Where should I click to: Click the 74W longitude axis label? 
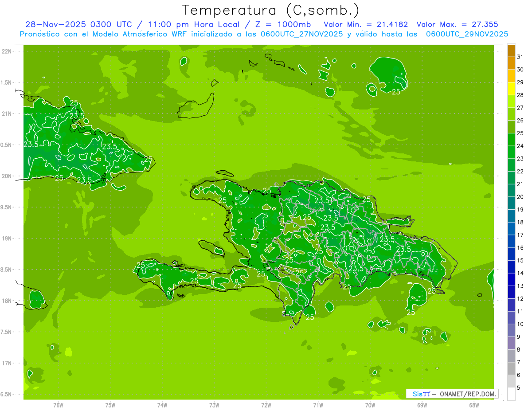(x=162, y=405)
